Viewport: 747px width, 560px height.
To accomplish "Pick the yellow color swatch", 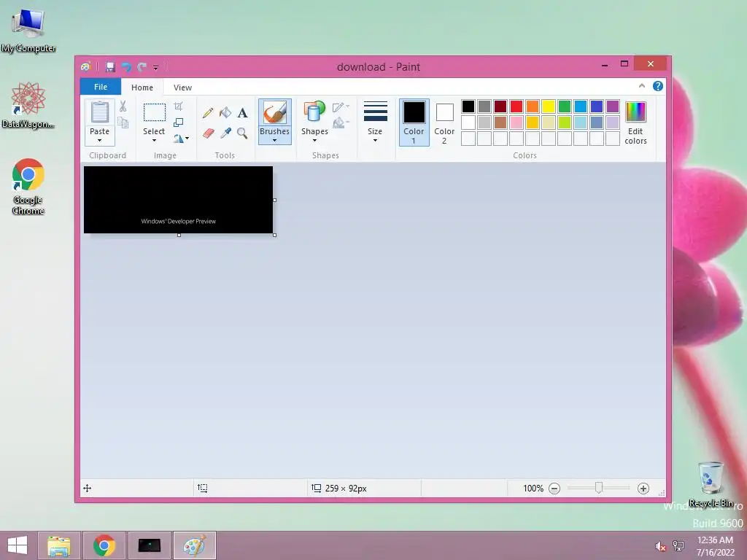I will (x=549, y=106).
